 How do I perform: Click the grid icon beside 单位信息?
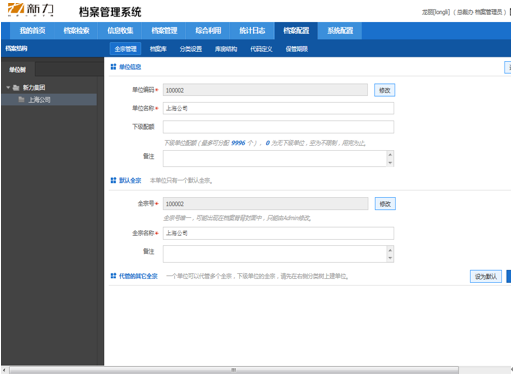pos(113,67)
